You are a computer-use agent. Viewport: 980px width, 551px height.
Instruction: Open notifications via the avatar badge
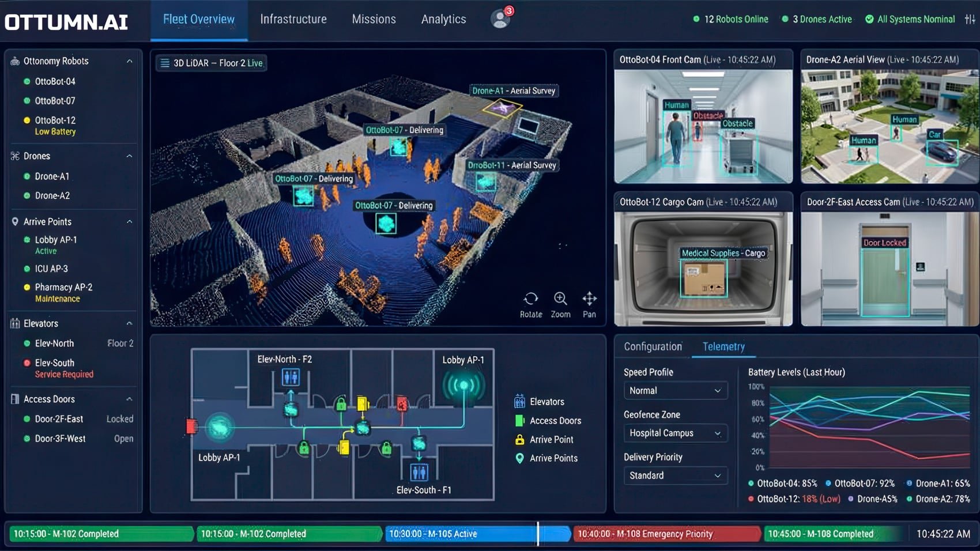pos(500,17)
